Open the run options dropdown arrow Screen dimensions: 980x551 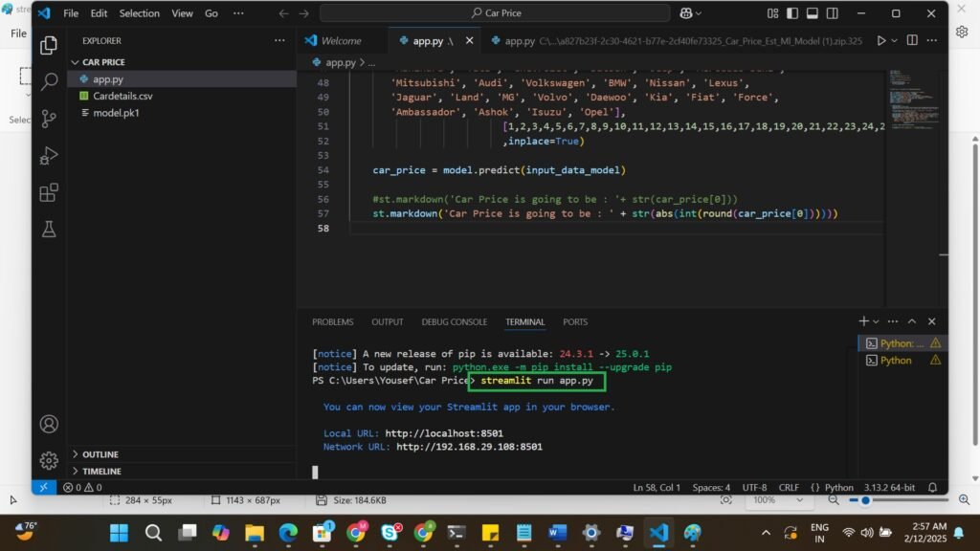(895, 41)
